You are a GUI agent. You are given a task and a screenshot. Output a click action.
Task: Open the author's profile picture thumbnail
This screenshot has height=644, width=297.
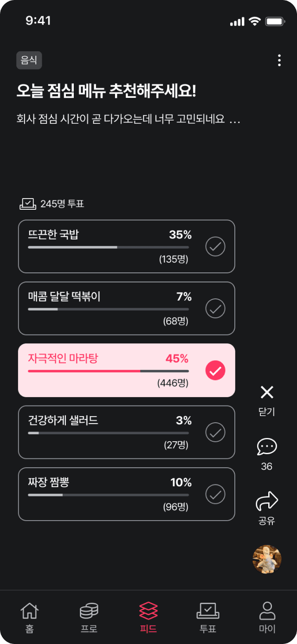(x=267, y=559)
